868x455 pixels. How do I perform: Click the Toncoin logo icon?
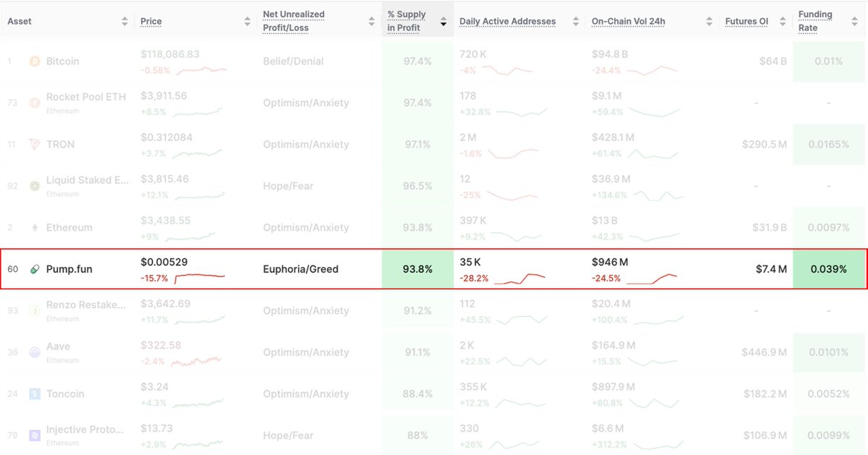click(35, 394)
